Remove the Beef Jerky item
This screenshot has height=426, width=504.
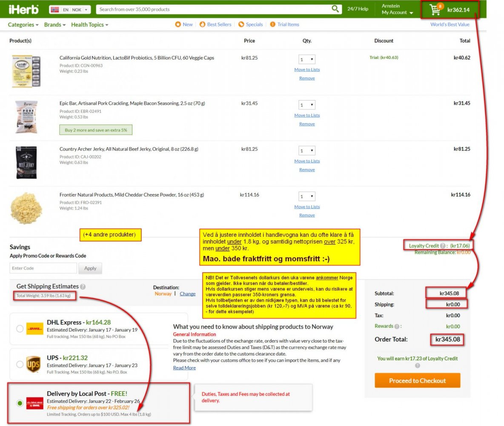pyautogui.click(x=306, y=170)
